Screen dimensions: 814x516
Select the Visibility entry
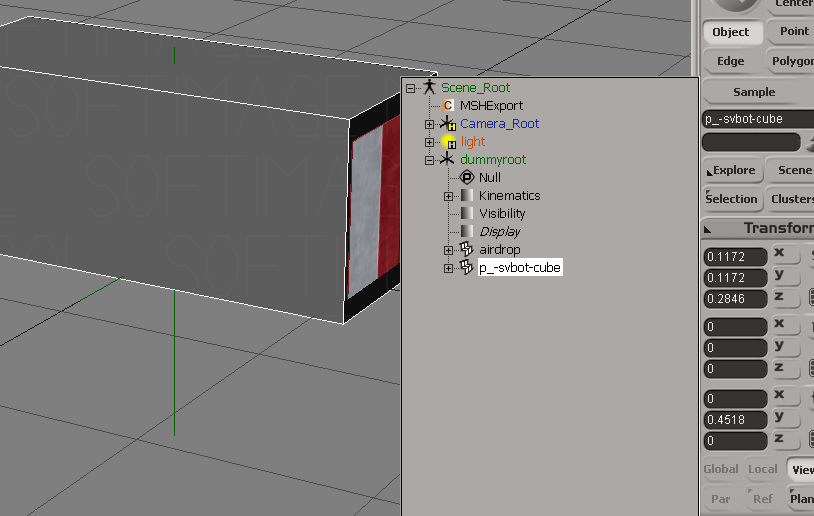[502, 214]
